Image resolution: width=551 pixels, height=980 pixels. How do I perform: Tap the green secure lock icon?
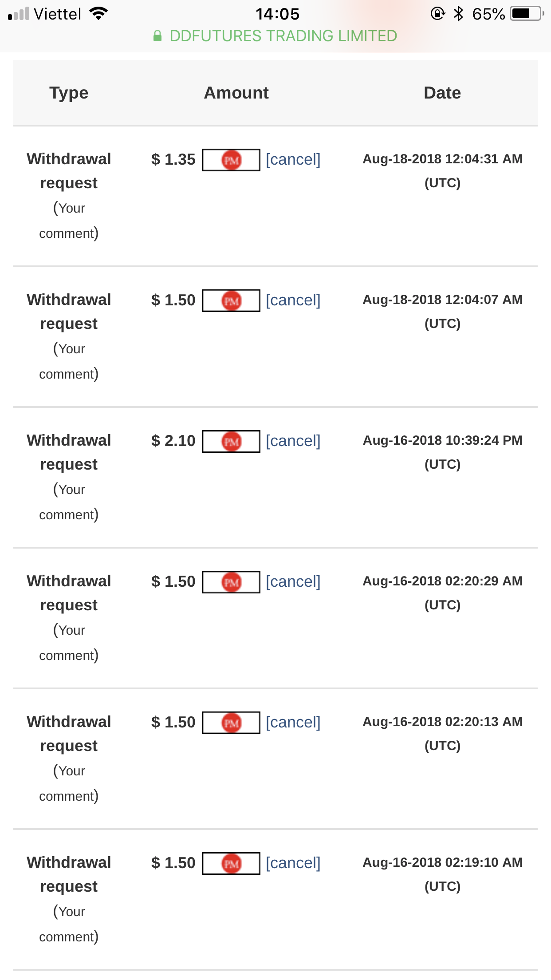pos(157,36)
